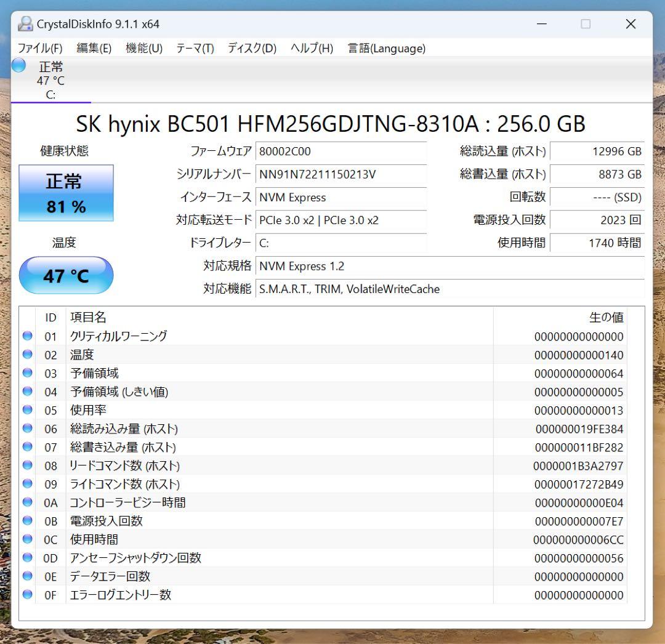
Task: Open the 言語(Language) menu
Action: (x=386, y=49)
